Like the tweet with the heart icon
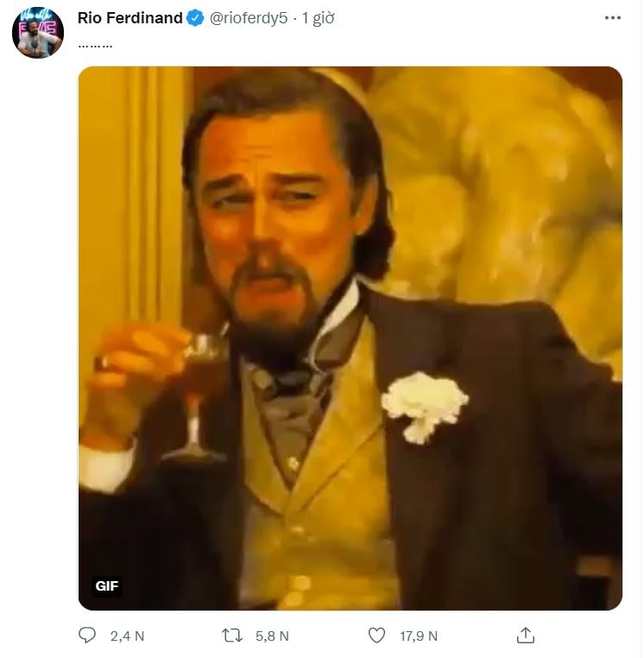644x658 pixels. (x=376, y=636)
